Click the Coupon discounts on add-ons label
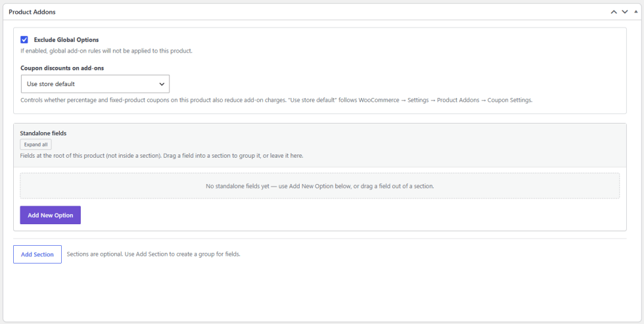644x324 pixels. [62, 68]
